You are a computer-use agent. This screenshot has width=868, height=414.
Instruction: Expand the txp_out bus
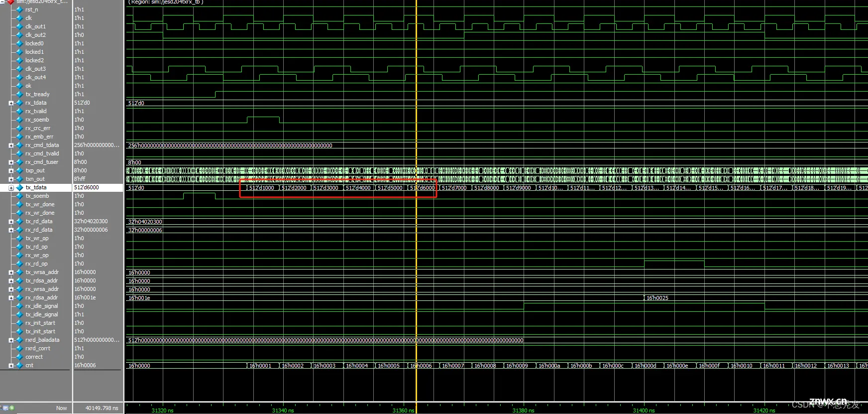(11, 171)
